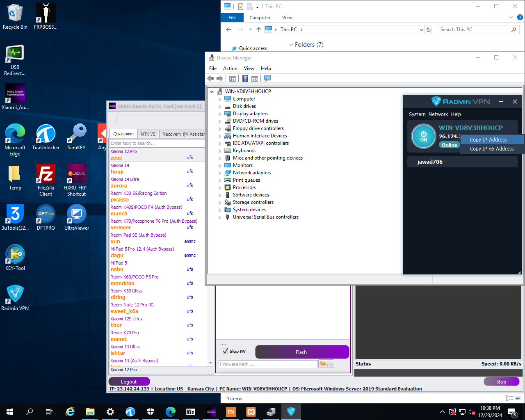Open the UltraViewer desktop icon
This screenshot has height=420, width=525.
click(x=76, y=217)
